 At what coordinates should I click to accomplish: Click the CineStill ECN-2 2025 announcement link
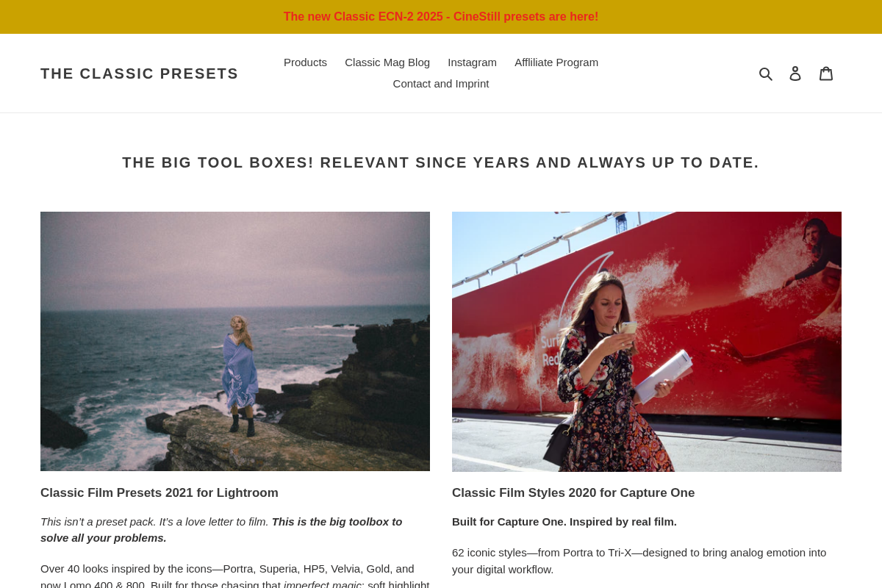(441, 16)
